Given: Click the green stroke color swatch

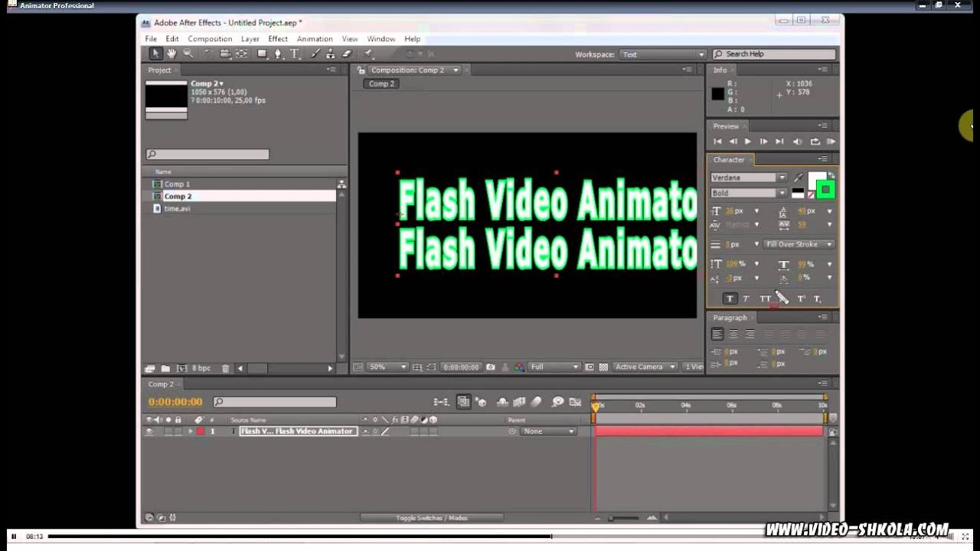Looking at the screenshot, I should 825,189.
